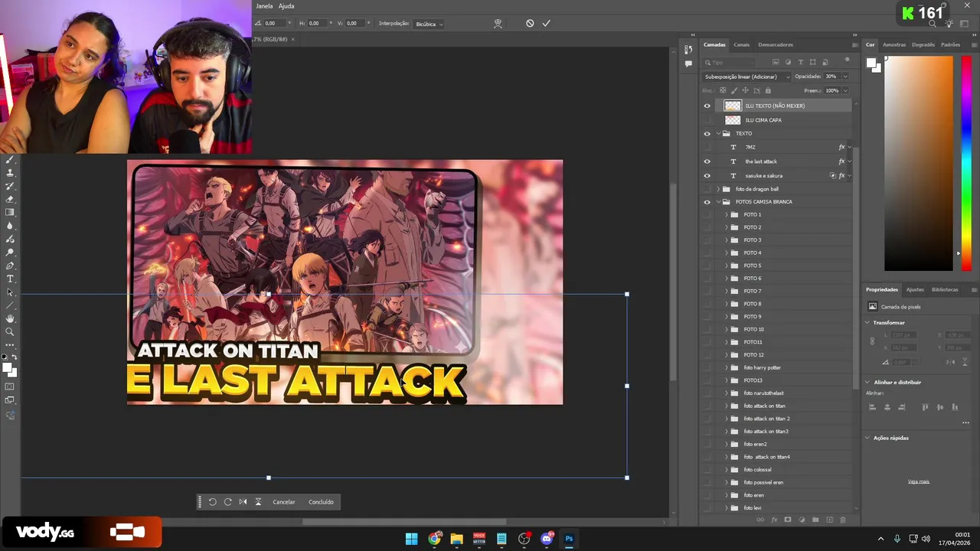The height and width of the screenshot is (551, 980).
Task: Open Chrome in Windows taskbar
Action: click(x=434, y=539)
